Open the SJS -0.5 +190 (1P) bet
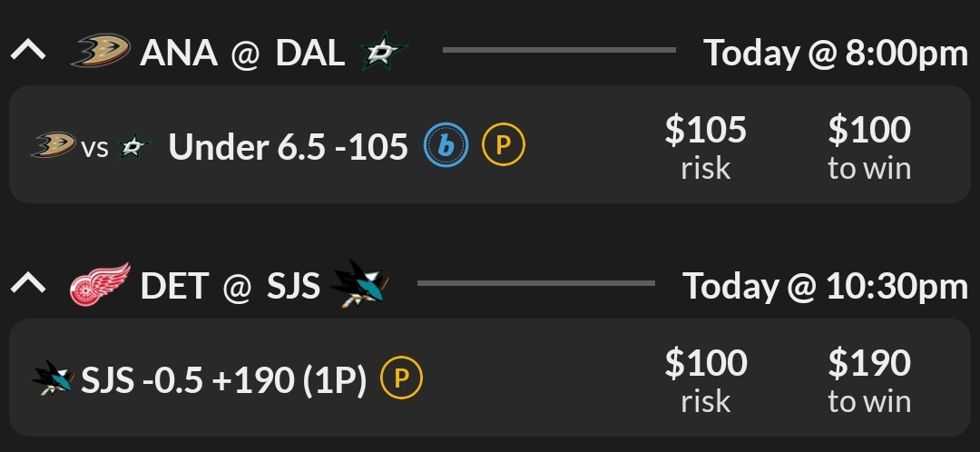The width and height of the screenshot is (980, 452). coord(223,380)
